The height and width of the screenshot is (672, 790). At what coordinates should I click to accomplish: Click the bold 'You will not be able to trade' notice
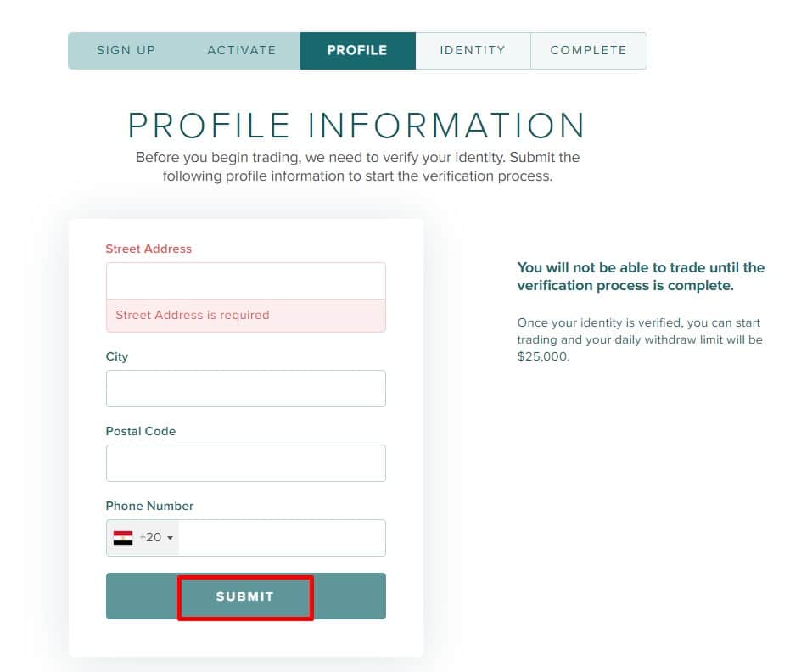point(641,277)
